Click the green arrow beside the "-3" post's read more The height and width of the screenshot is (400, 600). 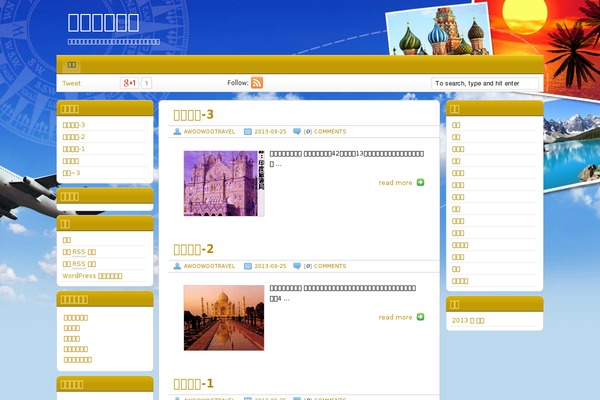click(421, 183)
